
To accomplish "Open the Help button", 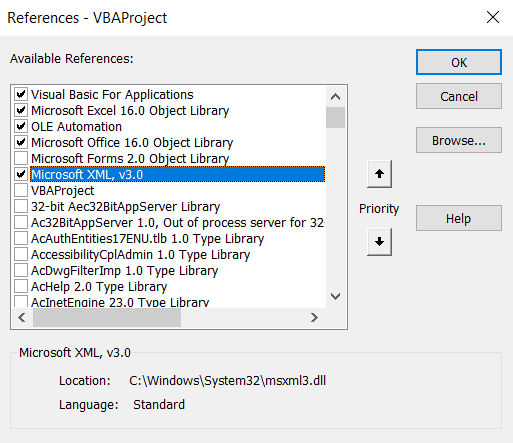I will point(459,218).
